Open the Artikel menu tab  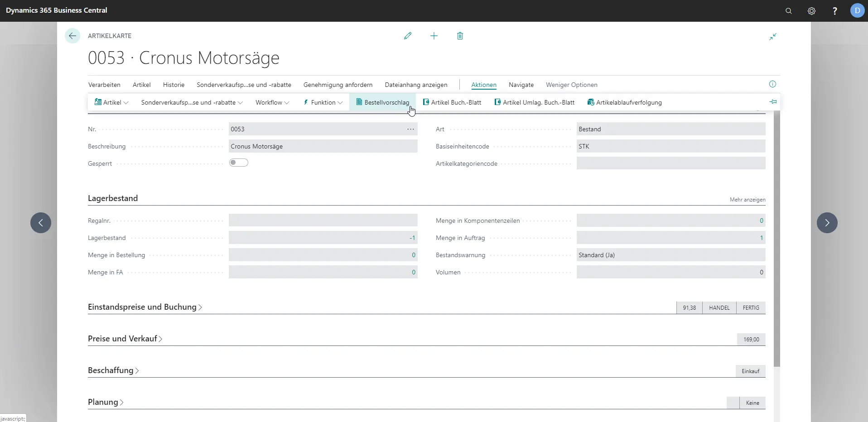[142, 85]
